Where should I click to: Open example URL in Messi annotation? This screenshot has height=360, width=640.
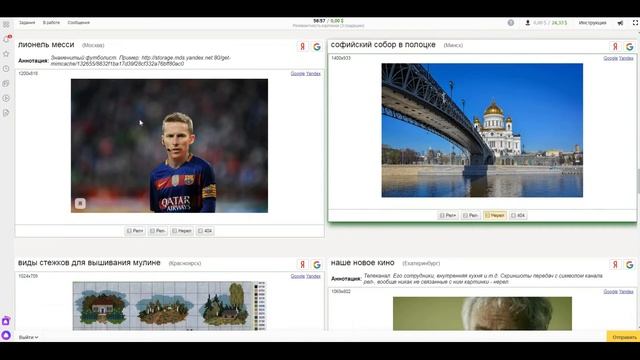141,61
